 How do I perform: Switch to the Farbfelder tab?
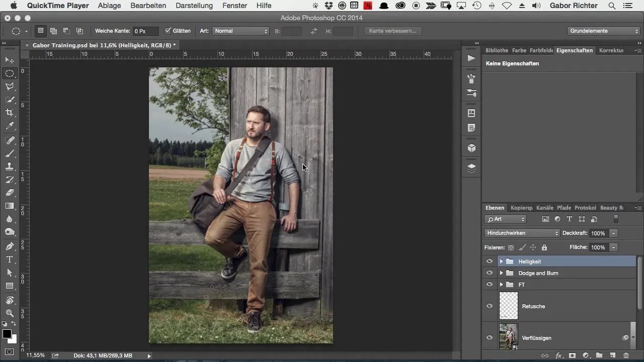[541, 50]
